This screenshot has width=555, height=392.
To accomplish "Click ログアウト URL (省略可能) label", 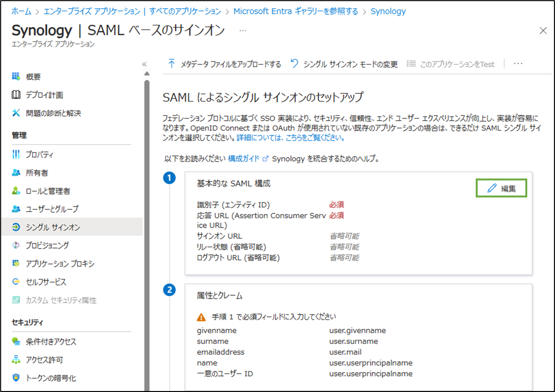I will click(238, 258).
